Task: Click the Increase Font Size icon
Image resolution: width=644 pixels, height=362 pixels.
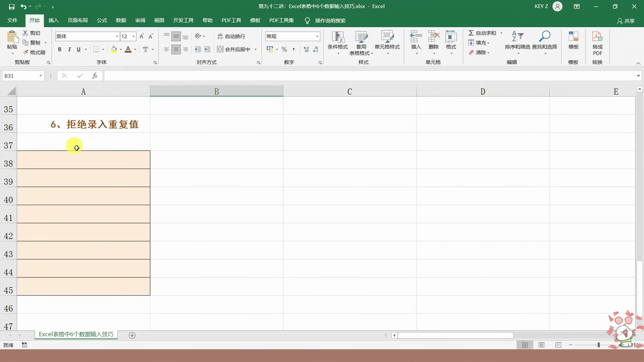Action: pos(142,36)
